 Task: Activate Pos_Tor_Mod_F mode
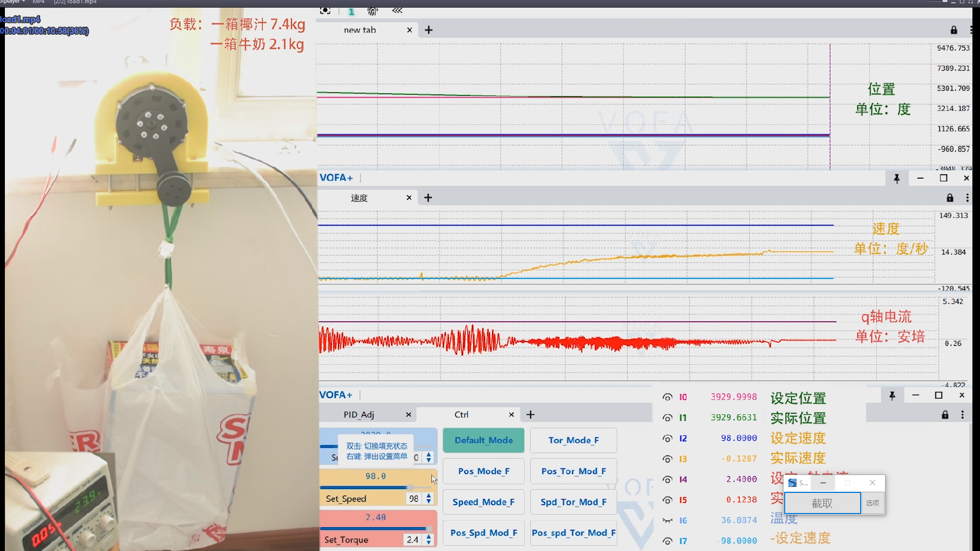coord(574,471)
